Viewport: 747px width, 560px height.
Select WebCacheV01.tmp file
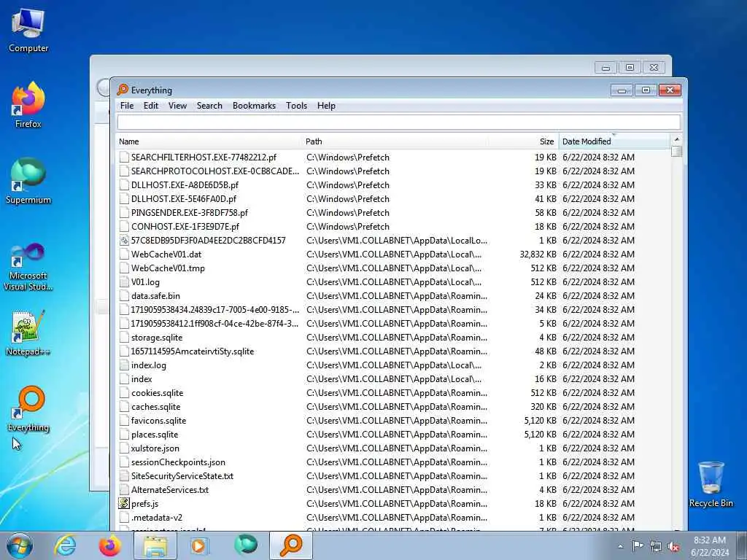168,268
